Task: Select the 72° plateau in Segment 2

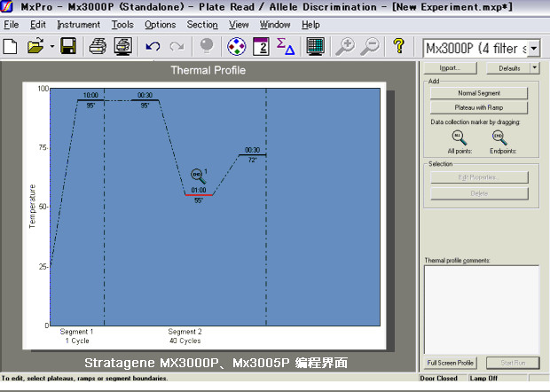Action: pyautogui.click(x=252, y=155)
